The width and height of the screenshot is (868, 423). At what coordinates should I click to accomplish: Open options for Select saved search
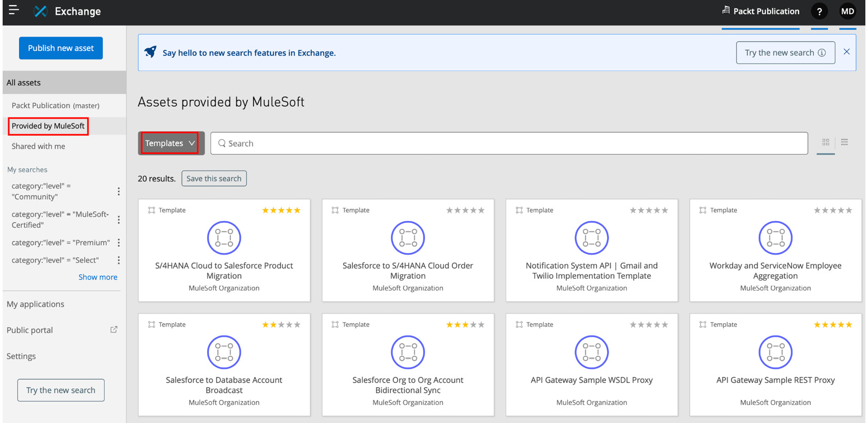[x=118, y=260]
